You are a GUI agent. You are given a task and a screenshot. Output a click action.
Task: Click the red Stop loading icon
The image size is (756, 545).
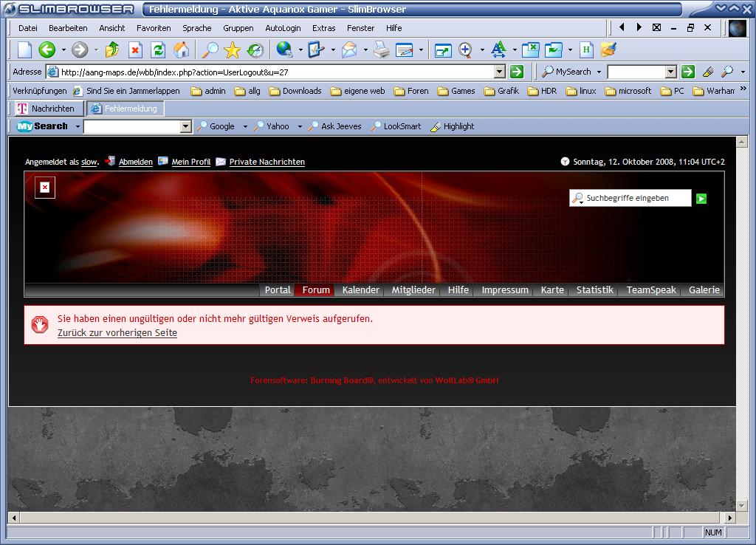click(x=135, y=50)
